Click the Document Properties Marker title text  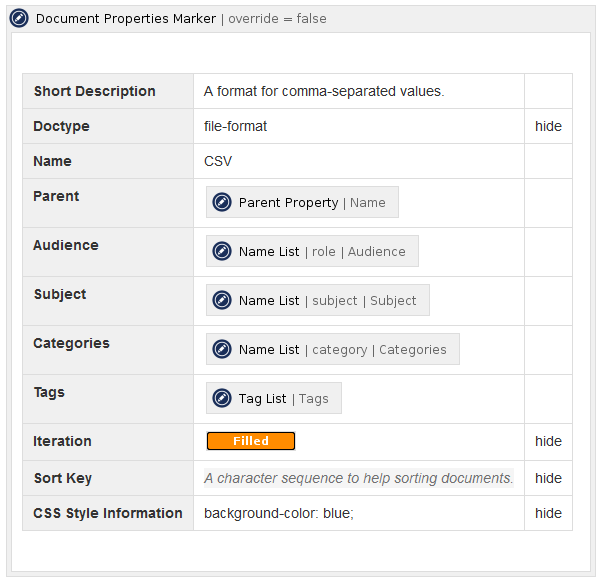tap(126, 19)
